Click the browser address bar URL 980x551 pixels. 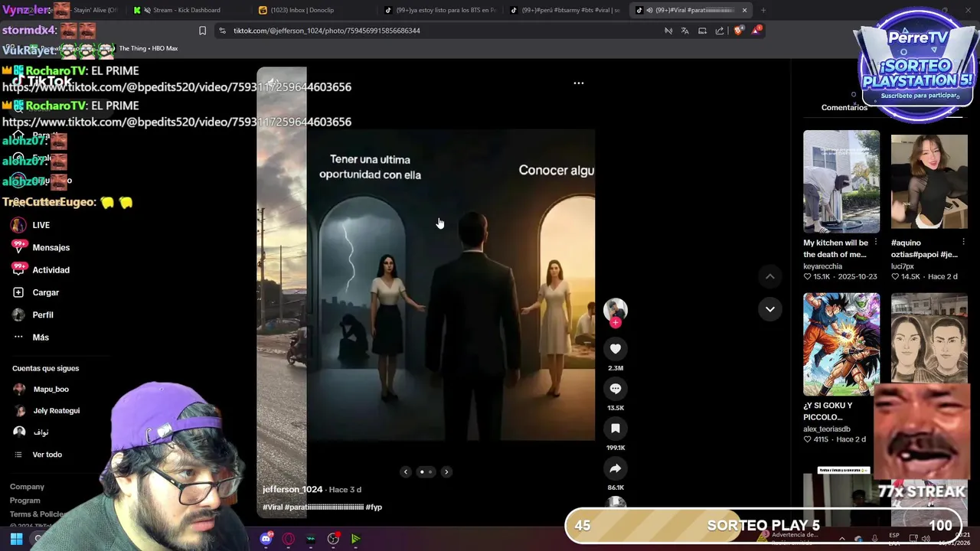click(327, 31)
